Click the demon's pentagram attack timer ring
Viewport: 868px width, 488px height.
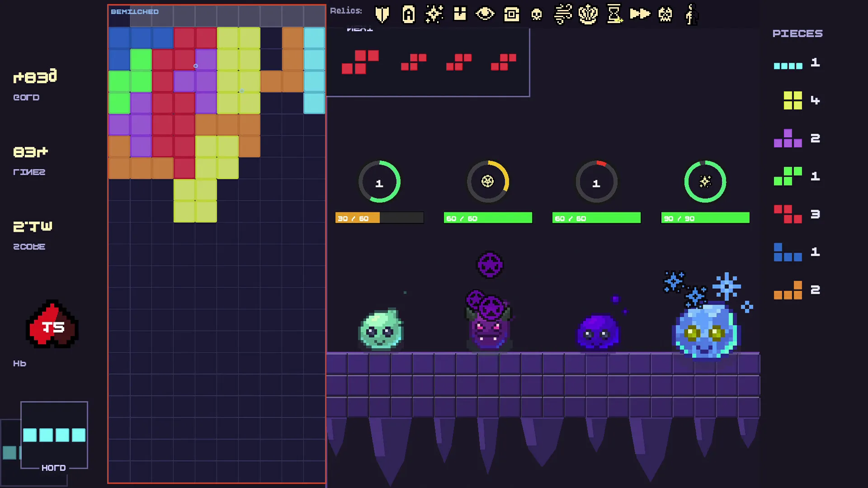488,182
